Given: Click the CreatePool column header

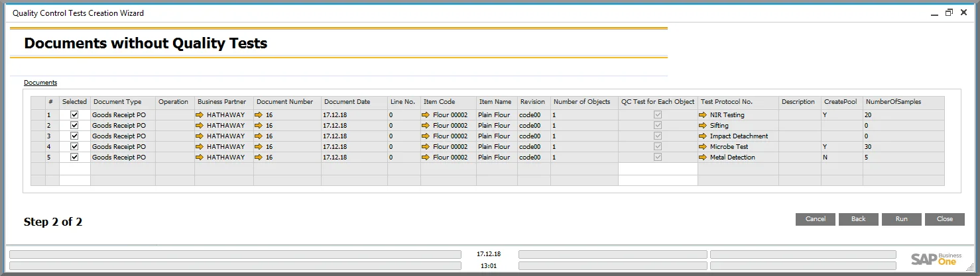Looking at the screenshot, I should (x=842, y=102).
